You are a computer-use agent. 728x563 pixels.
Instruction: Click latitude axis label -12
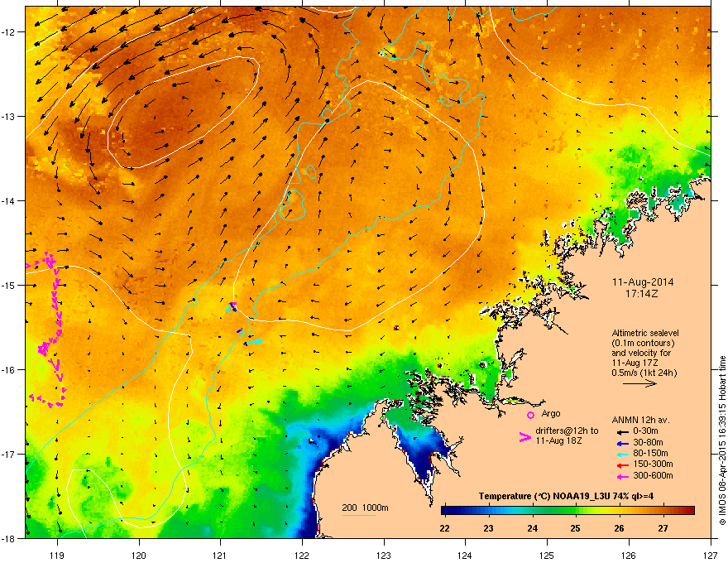[8, 32]
